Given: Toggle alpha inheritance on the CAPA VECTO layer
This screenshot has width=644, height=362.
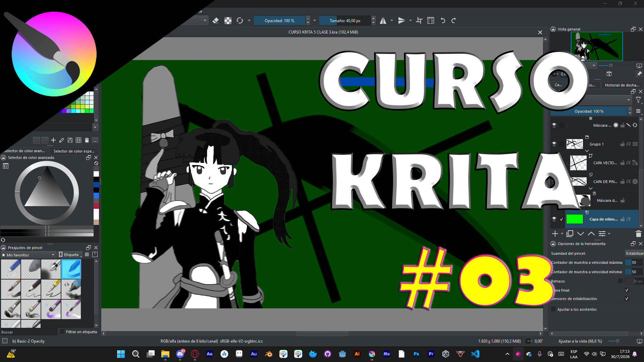Looking at the screenshot, I should pos(629,163).
